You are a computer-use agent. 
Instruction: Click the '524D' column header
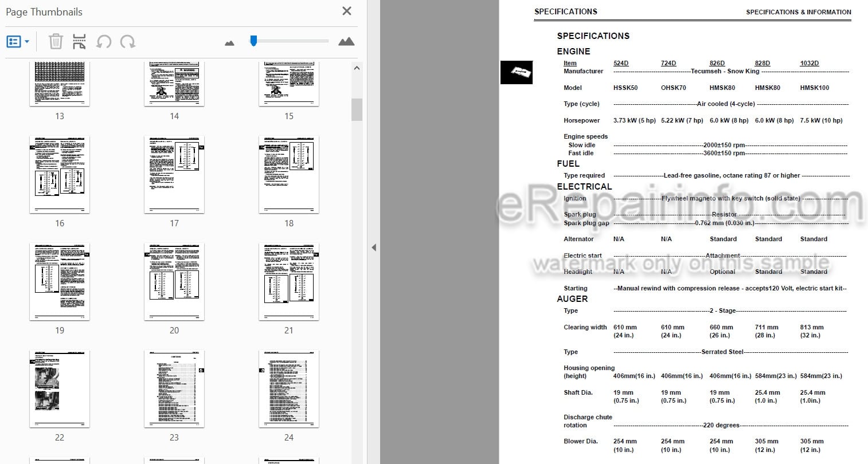pyautogui.click(x=621, y=63)
